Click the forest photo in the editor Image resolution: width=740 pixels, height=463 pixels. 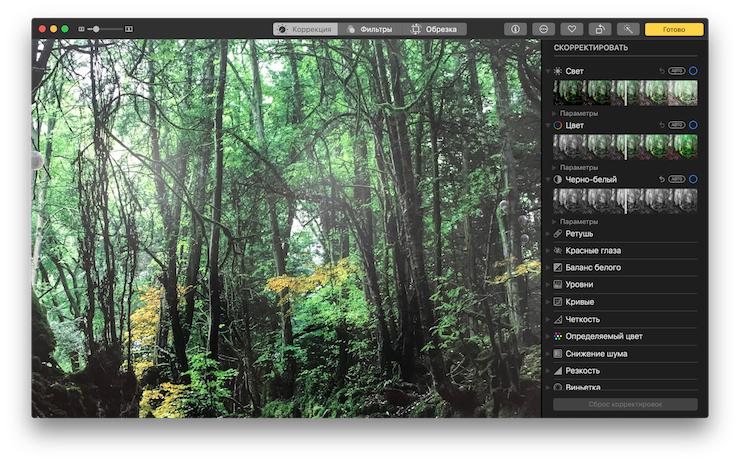click(286, 228)
